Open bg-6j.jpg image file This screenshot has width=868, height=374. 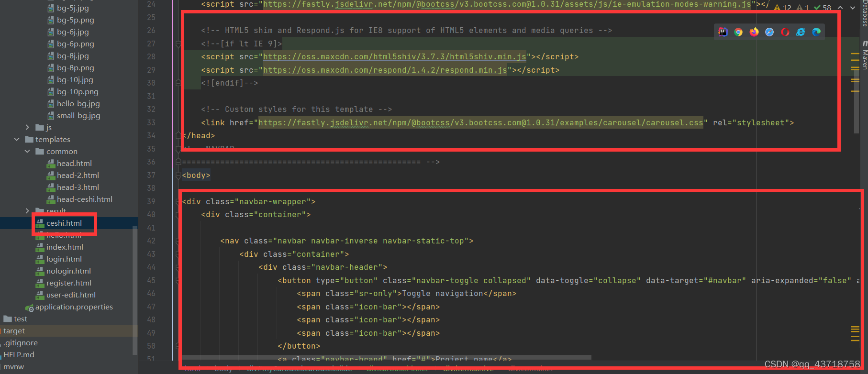73,32
